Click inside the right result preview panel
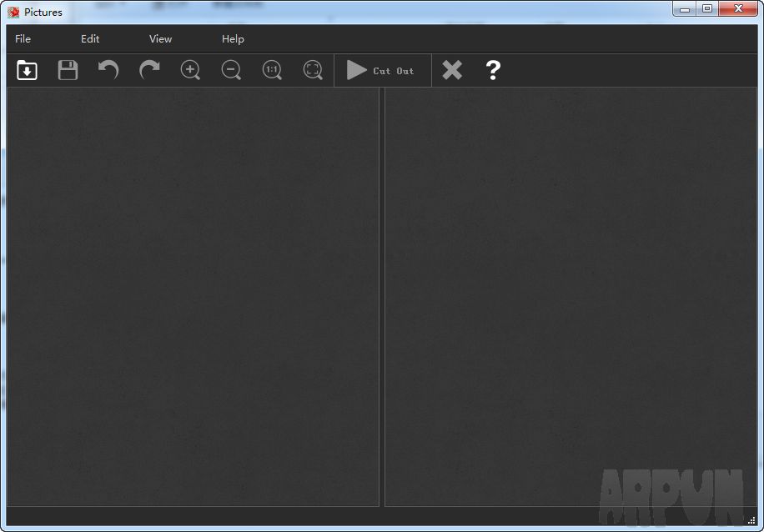Image resolution: width=764 pixels, height=532 pixels. click(570, 296)
